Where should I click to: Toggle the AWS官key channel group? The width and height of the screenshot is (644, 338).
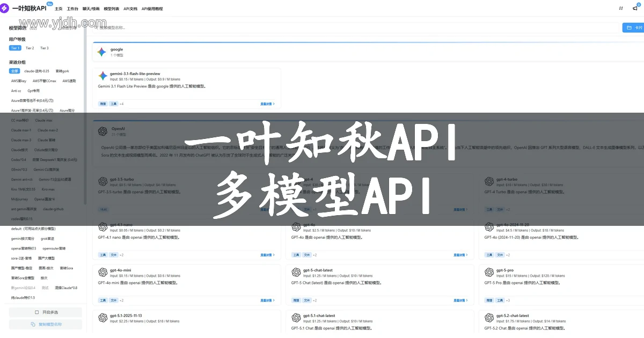tap(19, 81)
